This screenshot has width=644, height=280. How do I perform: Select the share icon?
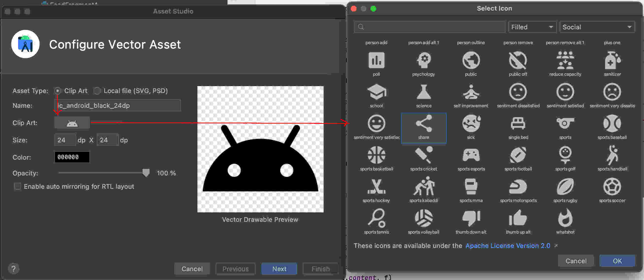[x=423, y=128]
